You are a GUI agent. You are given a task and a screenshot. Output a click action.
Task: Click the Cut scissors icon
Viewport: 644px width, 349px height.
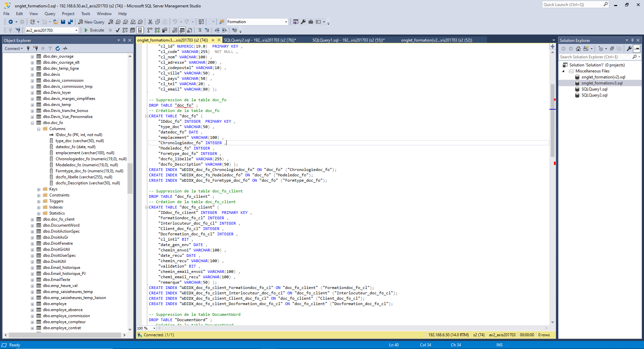pos(150,22)
